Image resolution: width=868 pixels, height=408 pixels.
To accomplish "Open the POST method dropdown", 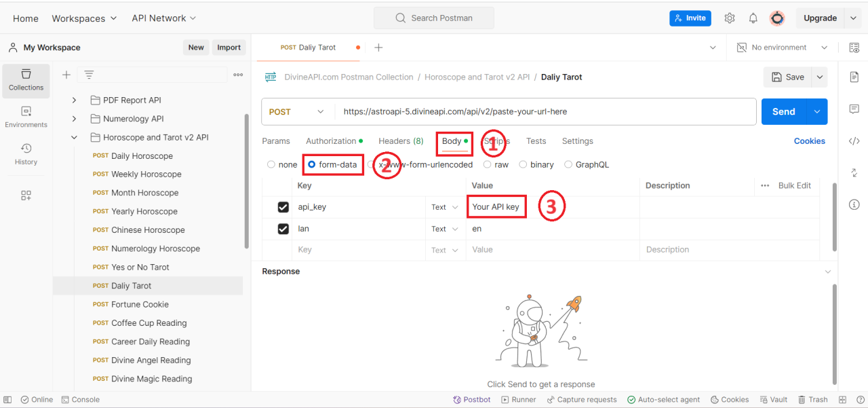I will (x=298, y=112).
